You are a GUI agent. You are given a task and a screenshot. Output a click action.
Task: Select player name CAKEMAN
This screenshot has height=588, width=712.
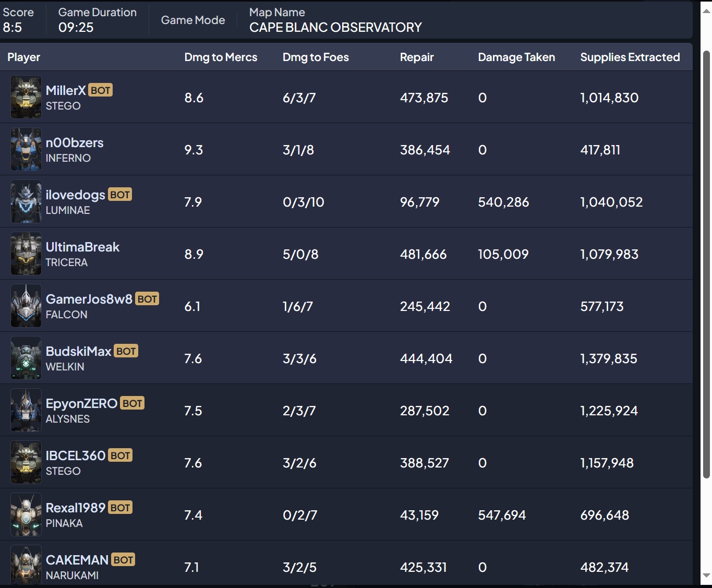point(77,560)
